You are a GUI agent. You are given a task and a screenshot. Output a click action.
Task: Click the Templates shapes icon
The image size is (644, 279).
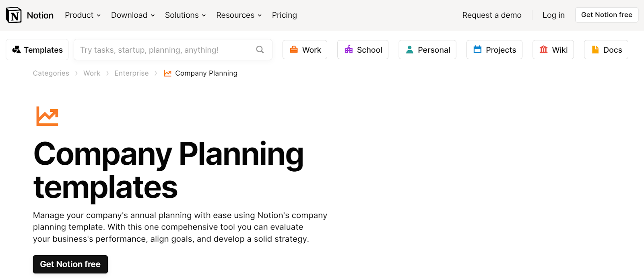pyautogui.click(x=17, y=49)
